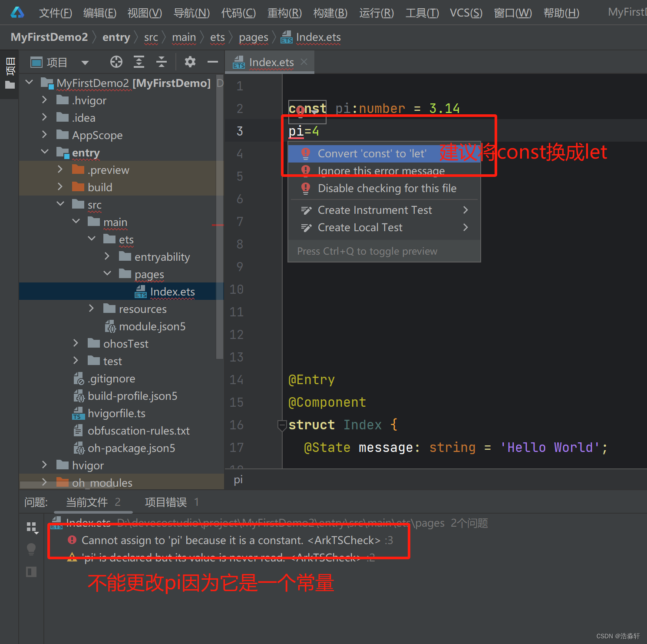Click the MyFirstDemo2 breadcrumb

[50, 37]
